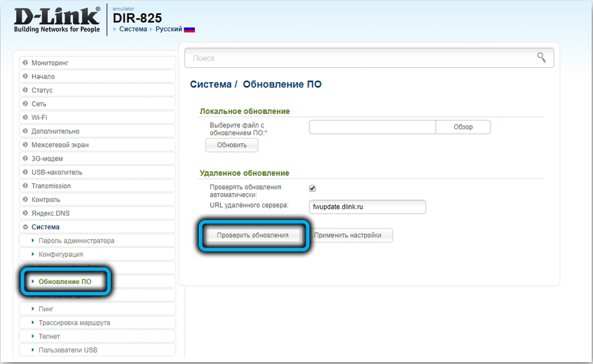Click the Russian flag language icon

pyautogui.click(x=189, y=30)
